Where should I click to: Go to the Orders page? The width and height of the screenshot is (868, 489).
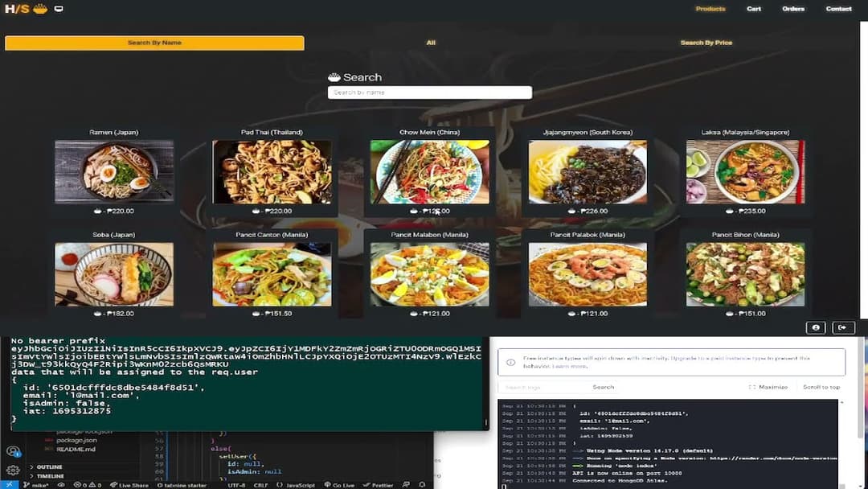pyautogui.click(x=792, y=9)
